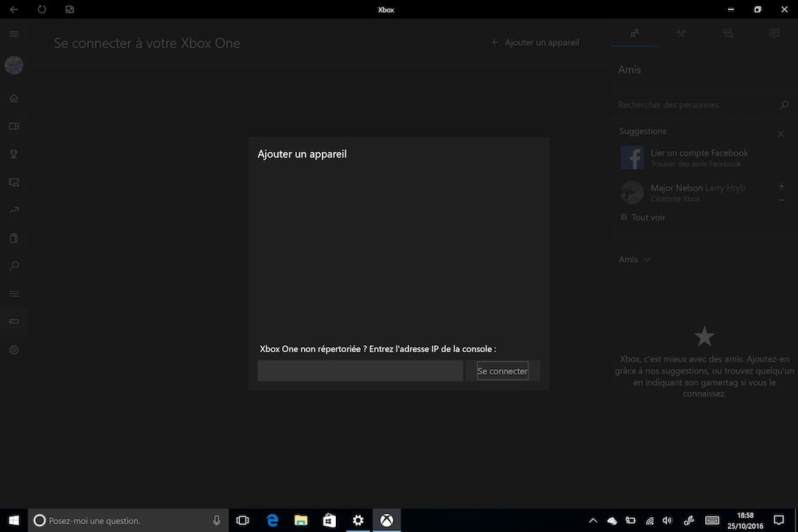Click Ajouter un appareil in the header
The height and width of the screenshot is (532, 798).
pyautogui.click(x=535, y=43)
